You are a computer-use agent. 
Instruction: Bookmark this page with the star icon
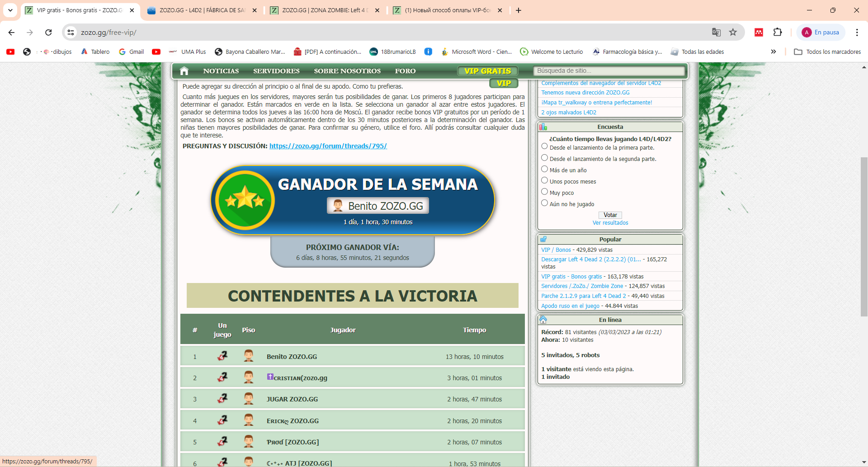click(x=733, y=32)
